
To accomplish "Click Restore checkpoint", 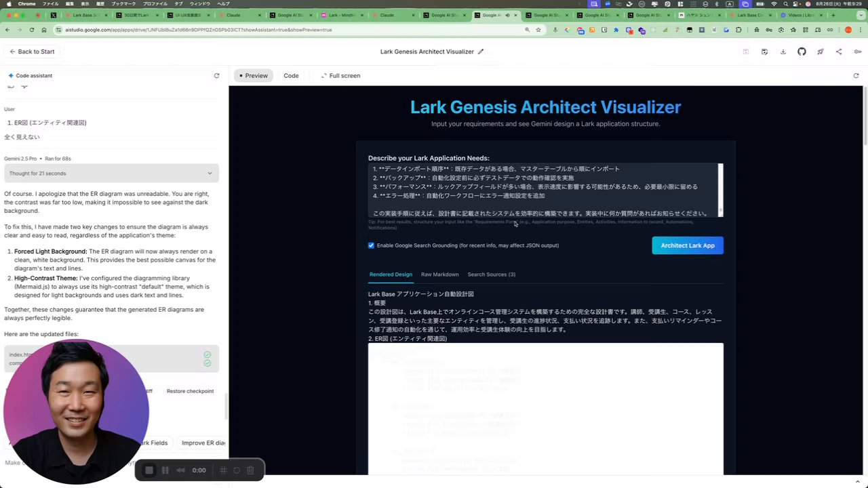I will click(x=190, y=391).
